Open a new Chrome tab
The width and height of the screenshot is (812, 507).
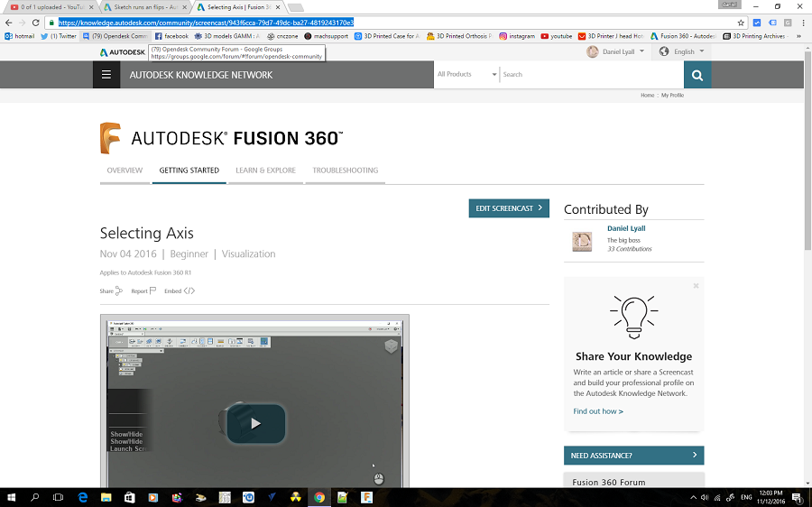pyautogui.click(x=295, y=8)
